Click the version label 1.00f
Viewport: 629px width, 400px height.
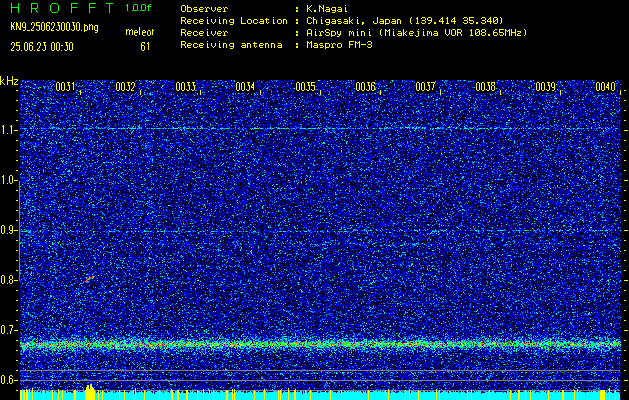point(138,8)
